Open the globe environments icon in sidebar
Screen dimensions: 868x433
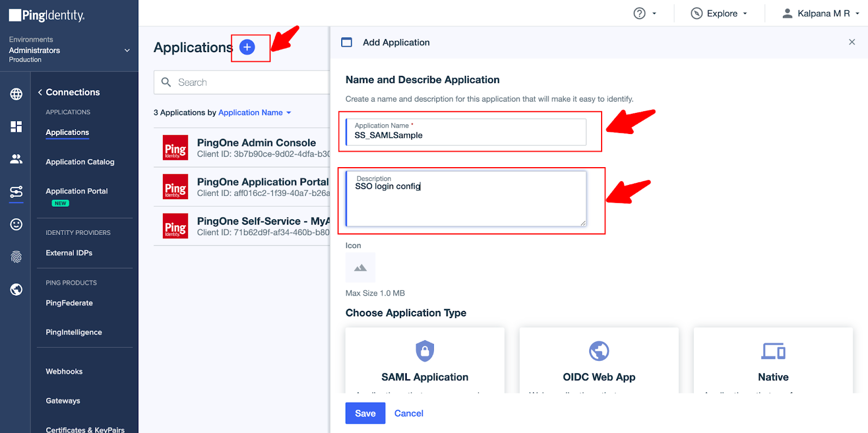pyautogui.click(x=16, y=94)
